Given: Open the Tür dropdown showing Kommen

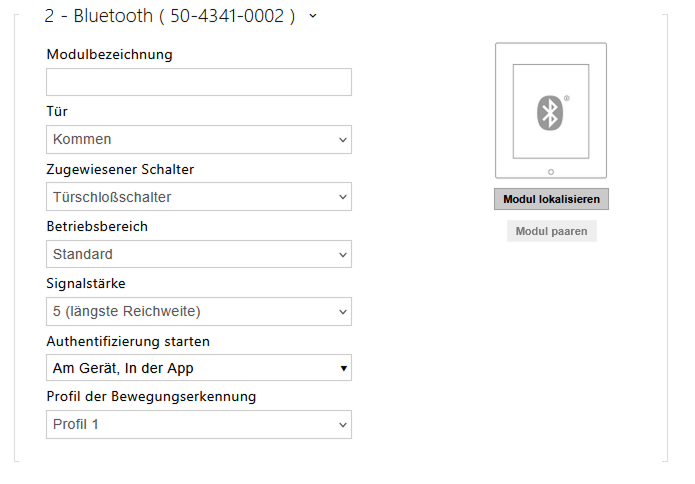Looking at the screenshot, I should [199, 139].
